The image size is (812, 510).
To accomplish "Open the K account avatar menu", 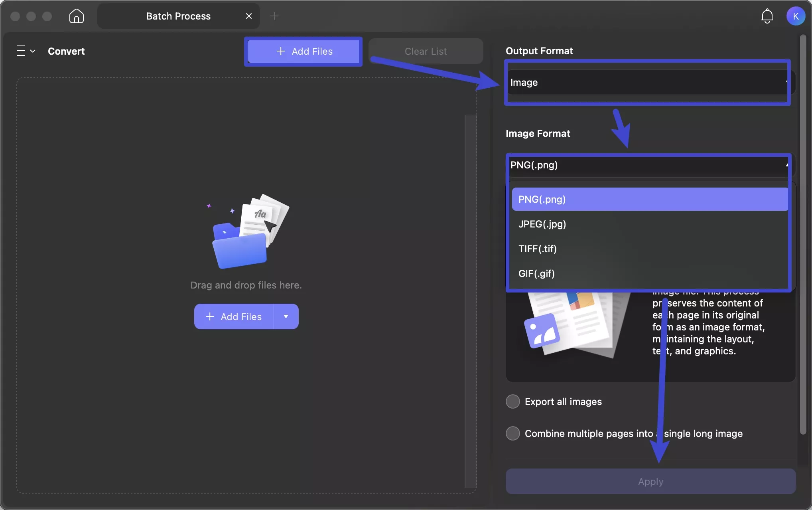I will click(796, 16).
